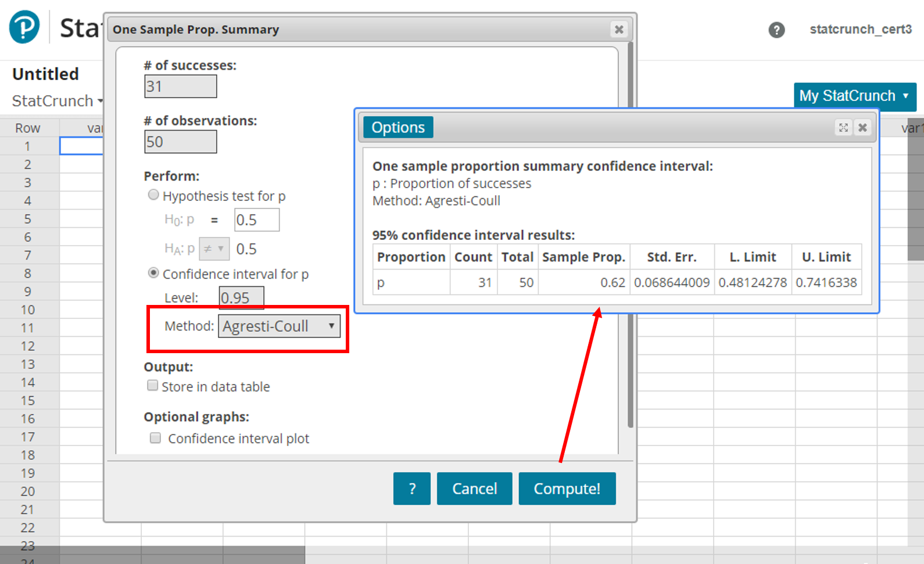This screenshot has width=924, height=564.
Task: Open the alternative hypothesis sign dropdown
Action: [x=214, y=249]
